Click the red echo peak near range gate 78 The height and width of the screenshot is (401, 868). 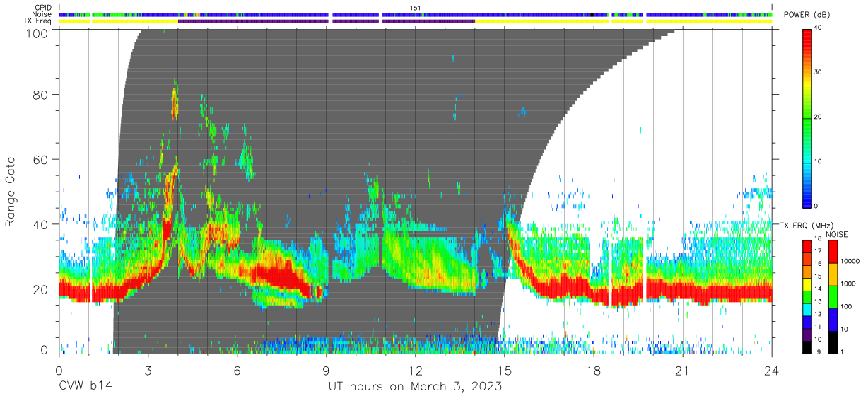174,104
